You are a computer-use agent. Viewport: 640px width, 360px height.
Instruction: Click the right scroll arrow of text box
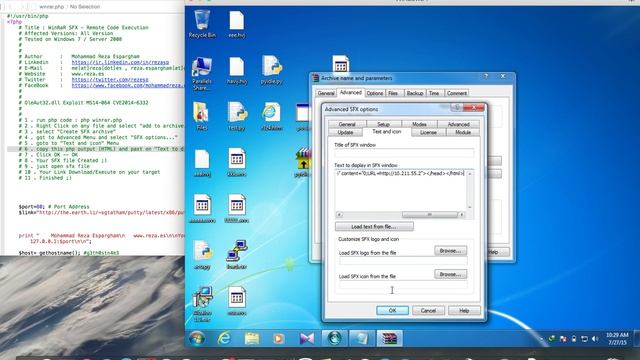point(462,214)
